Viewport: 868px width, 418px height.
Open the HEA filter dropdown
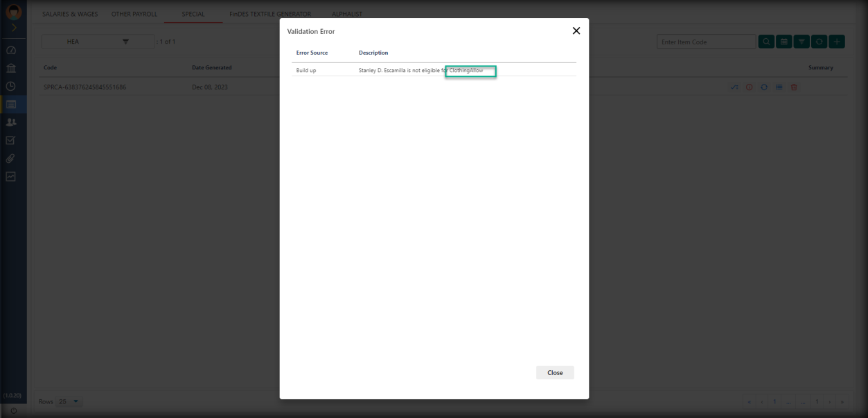[98, 42]
